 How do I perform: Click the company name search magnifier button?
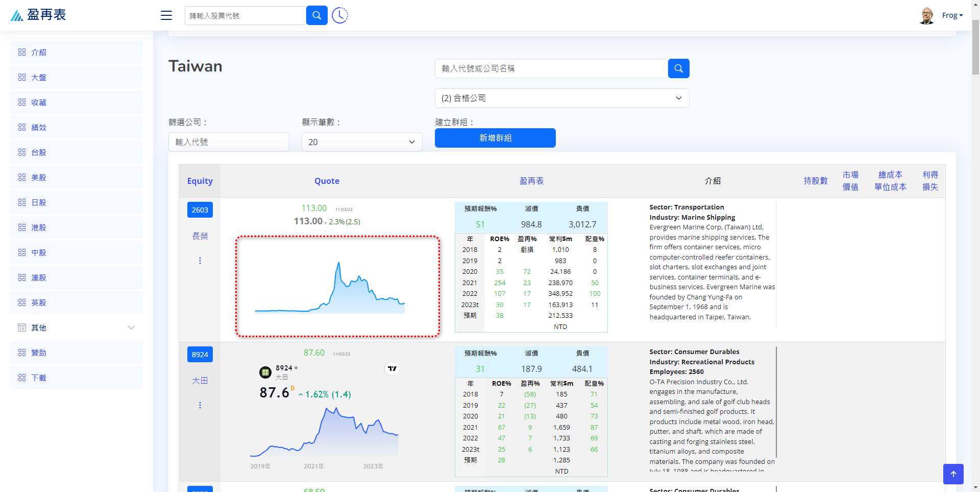[678, 68]
